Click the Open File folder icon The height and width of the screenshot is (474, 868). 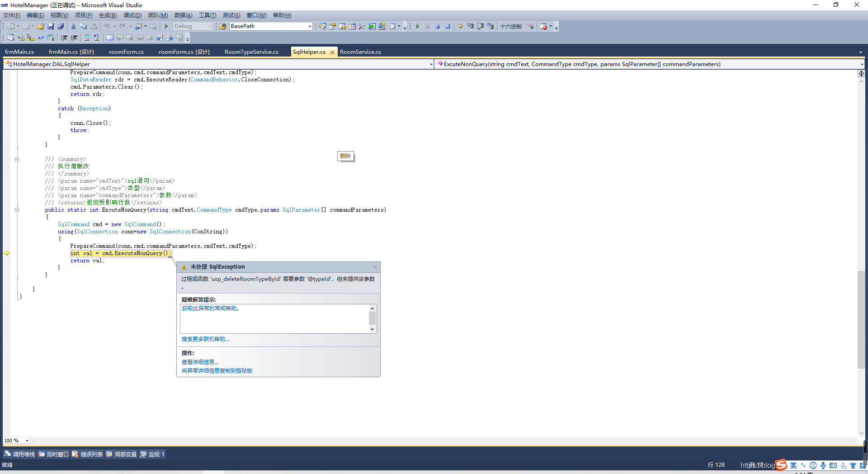click(x=41, y=27)
